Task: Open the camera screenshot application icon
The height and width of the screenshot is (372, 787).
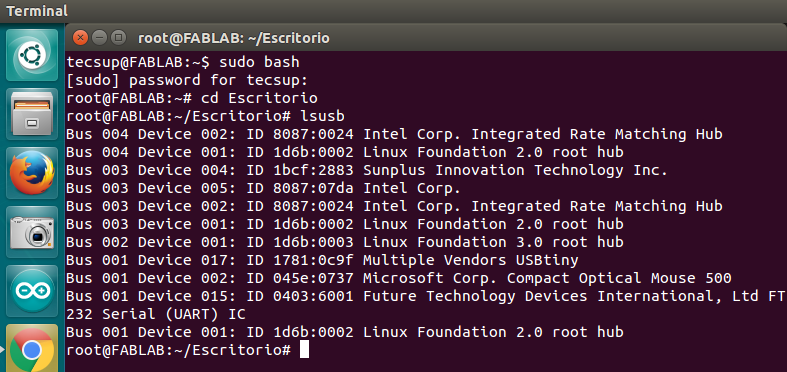Action: tap(32, 232)
